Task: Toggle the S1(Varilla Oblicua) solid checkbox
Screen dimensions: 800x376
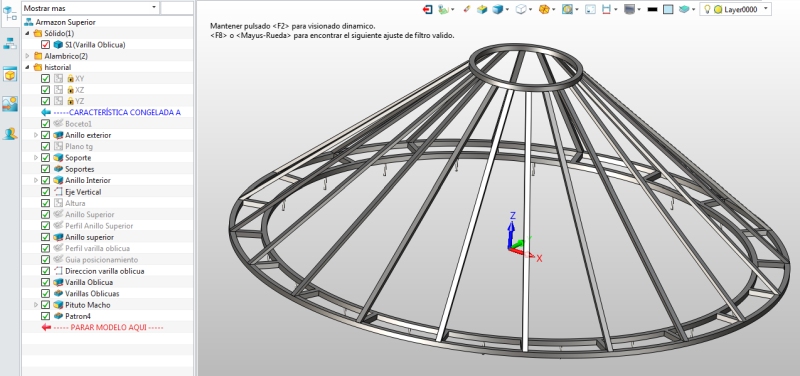Action: click(x=45, y=45)
